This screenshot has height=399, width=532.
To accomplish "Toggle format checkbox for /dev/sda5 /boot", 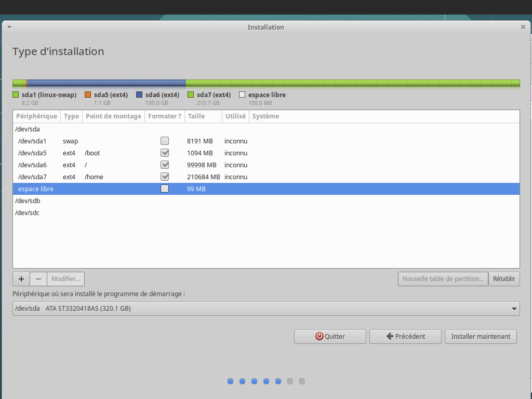I will tap(165, 153).
